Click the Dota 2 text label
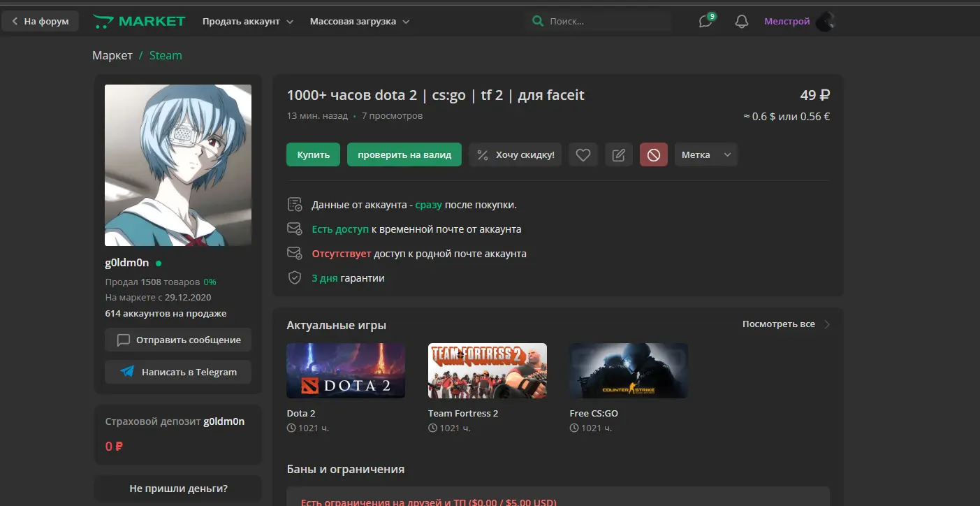Screen dimensions: 980x506 [301, 413]
